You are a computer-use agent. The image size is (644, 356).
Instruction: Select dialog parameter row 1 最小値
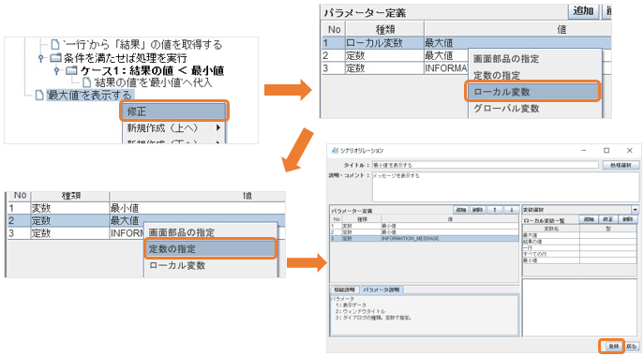[425, 226]
